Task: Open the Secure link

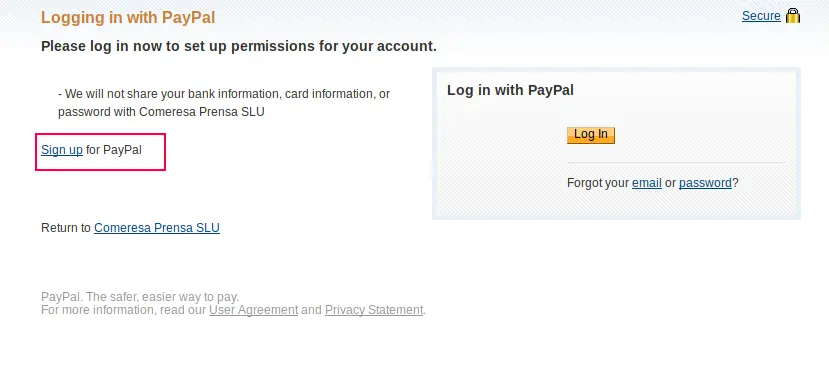Action: [761, 16]
